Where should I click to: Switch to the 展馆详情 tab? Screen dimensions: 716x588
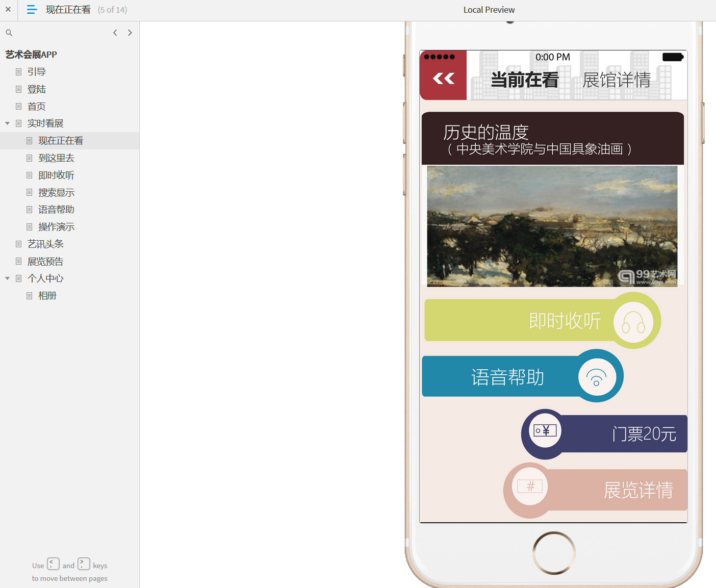point(617,80)
